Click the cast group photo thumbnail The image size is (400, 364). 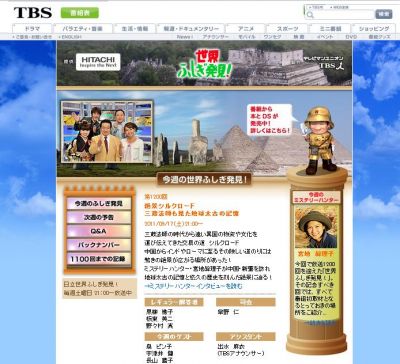pos(107,132)
